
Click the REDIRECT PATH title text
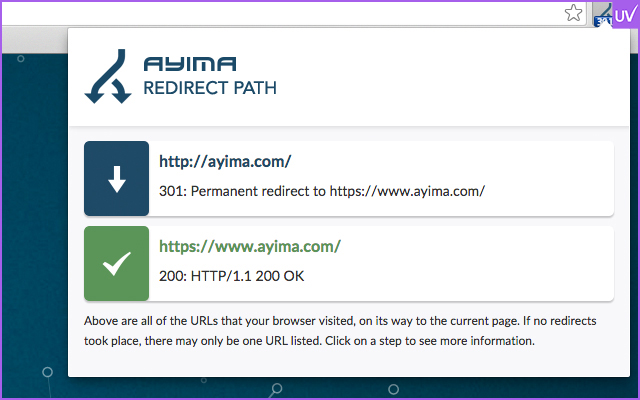[x=210, y=89]
